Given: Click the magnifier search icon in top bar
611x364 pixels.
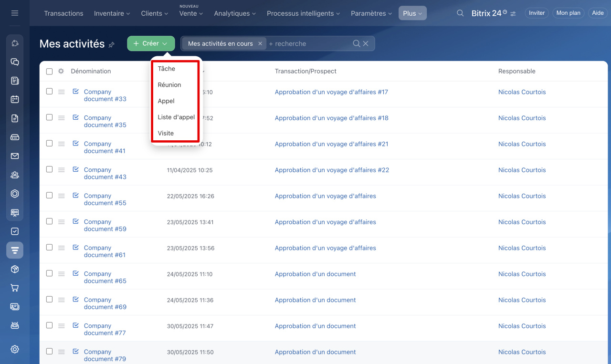Looking at the screenshot, I should pos(460,13).
